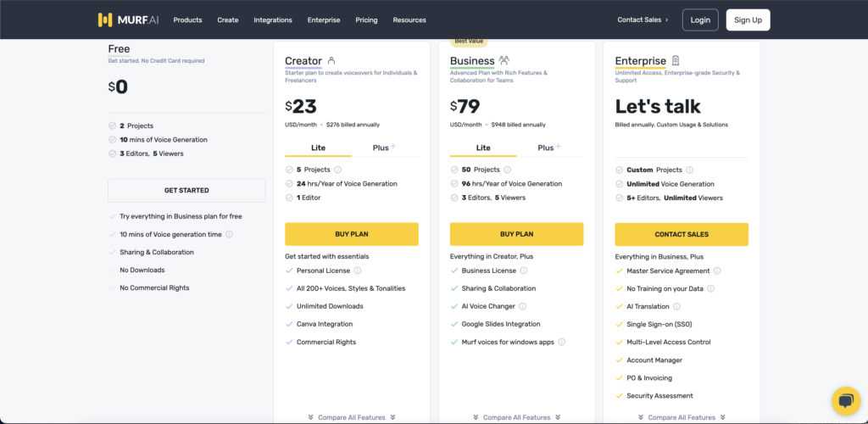
Task: Expand Compare All Features under Creator
Action: pyautogui.click(x=352, y=417)
